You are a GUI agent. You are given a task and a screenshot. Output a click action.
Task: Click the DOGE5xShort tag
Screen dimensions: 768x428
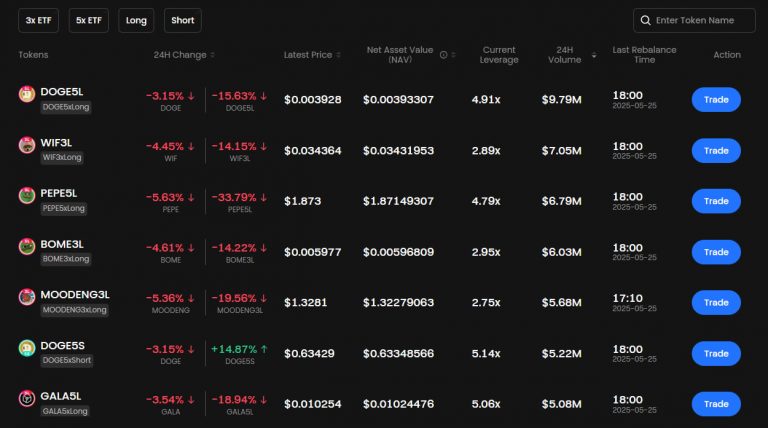[x=67, y=360]
